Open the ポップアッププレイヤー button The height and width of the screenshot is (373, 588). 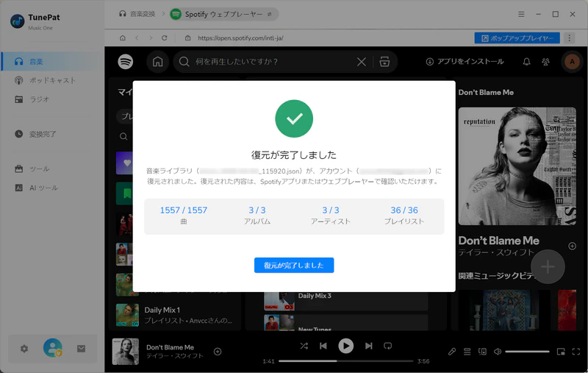pos(517,38)
